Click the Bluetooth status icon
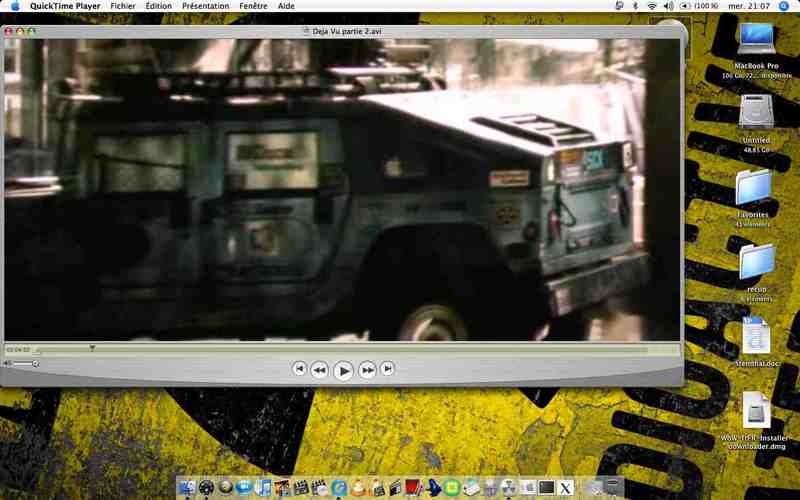The width and height of the screenshot is (800, 500). [635, 6]
